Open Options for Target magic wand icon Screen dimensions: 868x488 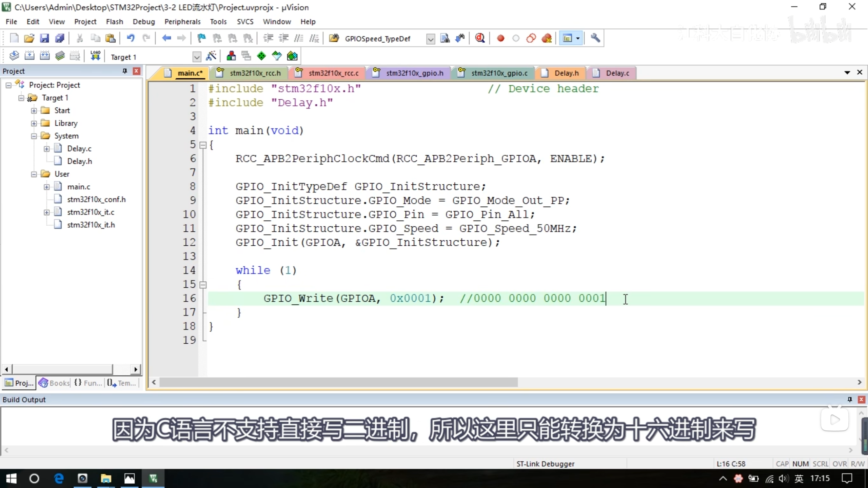[x=211, y=56]
